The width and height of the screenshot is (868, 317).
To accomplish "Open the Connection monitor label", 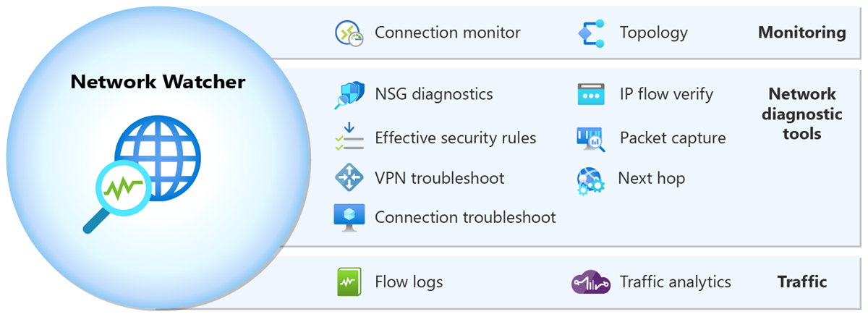I will click(447, 33).
